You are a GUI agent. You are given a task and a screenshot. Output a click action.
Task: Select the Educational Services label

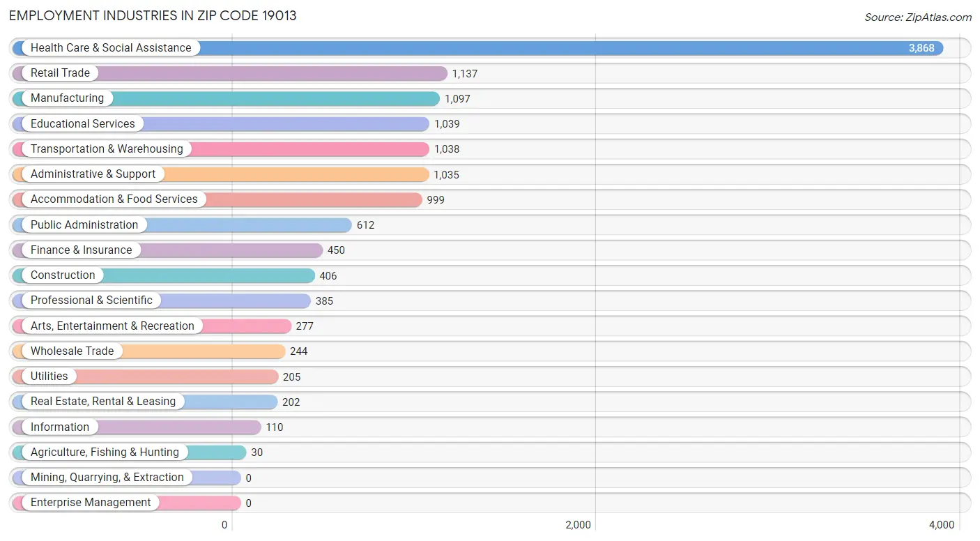pyautogui.click(x=83, y=124)
